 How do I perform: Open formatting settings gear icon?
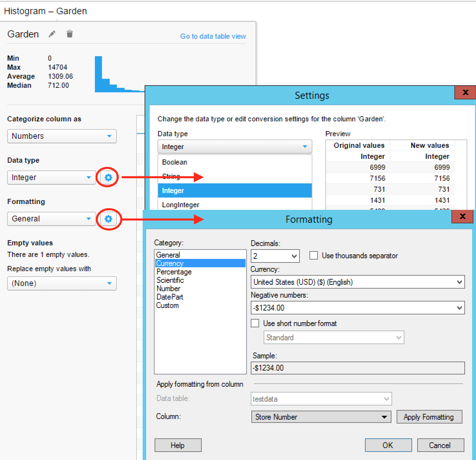tap(108, 219)
